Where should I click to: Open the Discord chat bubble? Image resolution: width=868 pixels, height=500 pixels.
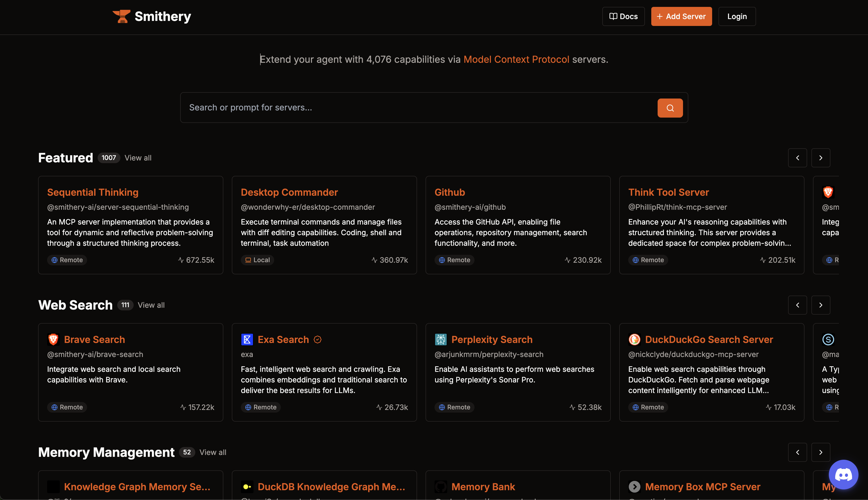(x=843, y=475)
